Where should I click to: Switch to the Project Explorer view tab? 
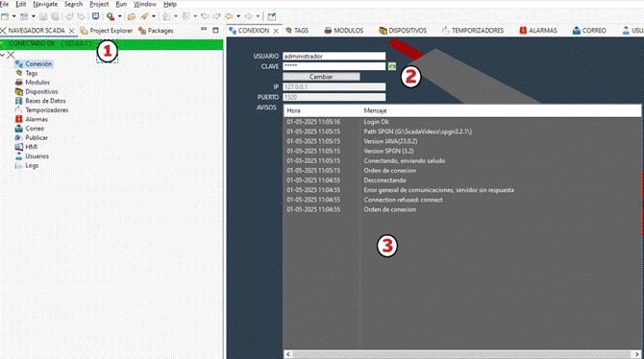coord(107,31)
